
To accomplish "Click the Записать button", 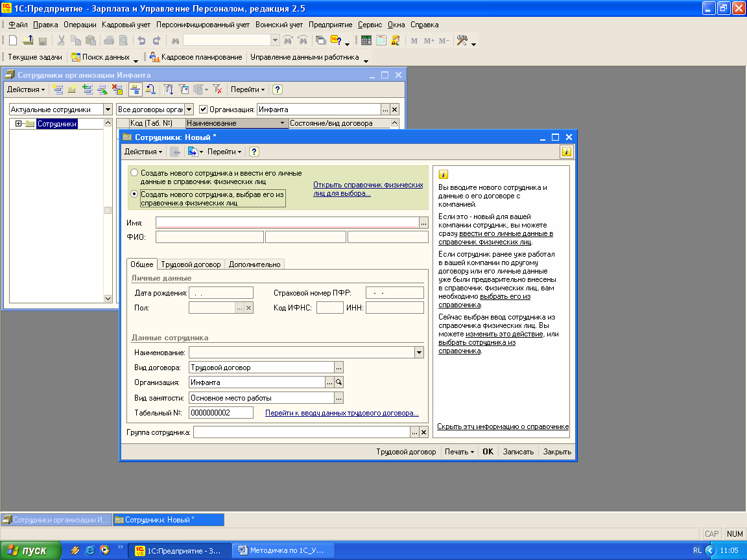I will coord(518,451).
